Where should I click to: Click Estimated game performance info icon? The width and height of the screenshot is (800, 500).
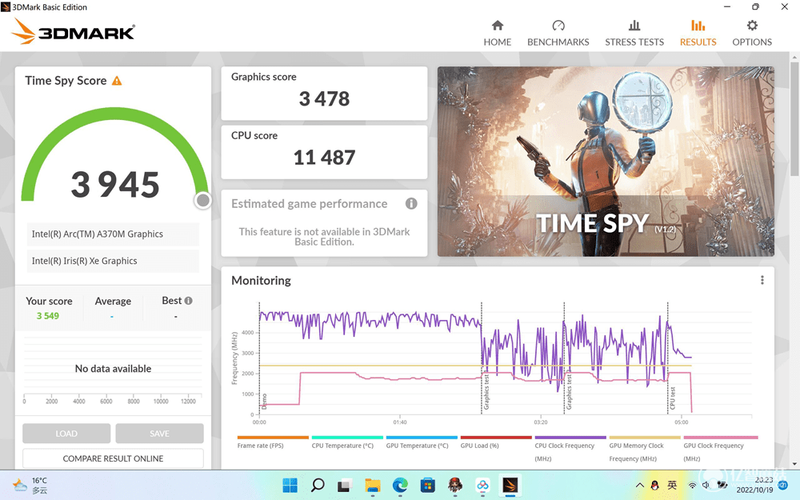click(411, 204)
